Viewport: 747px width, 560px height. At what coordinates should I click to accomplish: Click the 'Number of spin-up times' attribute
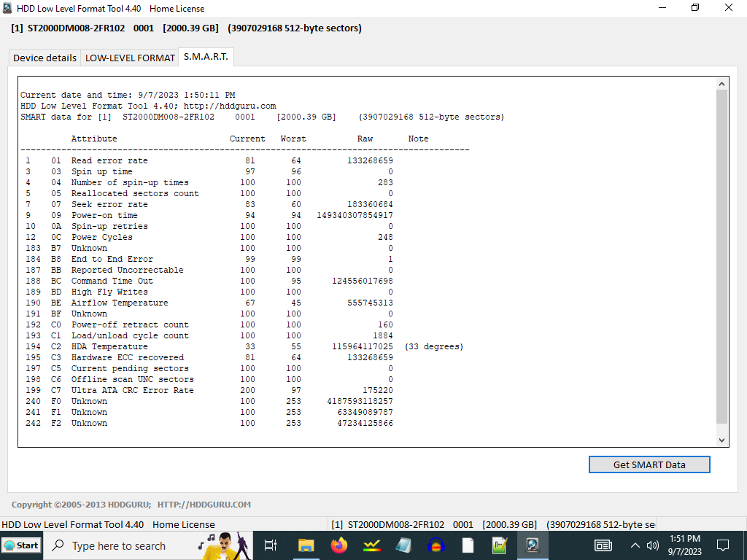130,182
